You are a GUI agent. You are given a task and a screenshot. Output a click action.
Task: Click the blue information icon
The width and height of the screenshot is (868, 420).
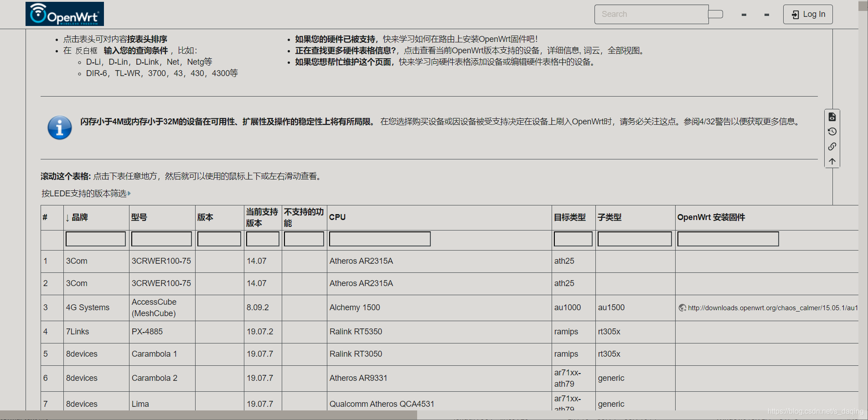tap(60, 128)
